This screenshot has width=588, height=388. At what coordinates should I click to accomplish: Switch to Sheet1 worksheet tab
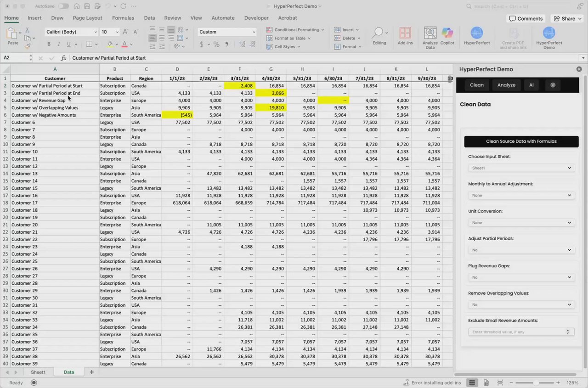tap(38, 372)
